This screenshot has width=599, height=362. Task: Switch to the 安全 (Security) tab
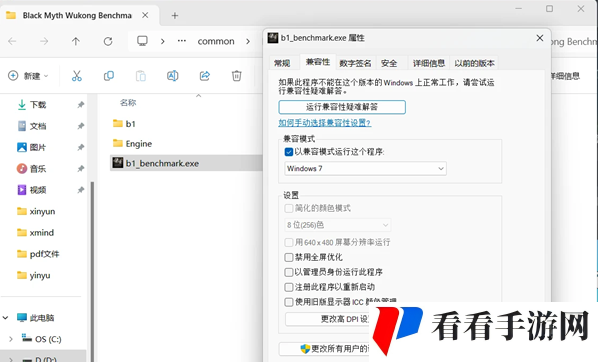(x=389, y=63)
